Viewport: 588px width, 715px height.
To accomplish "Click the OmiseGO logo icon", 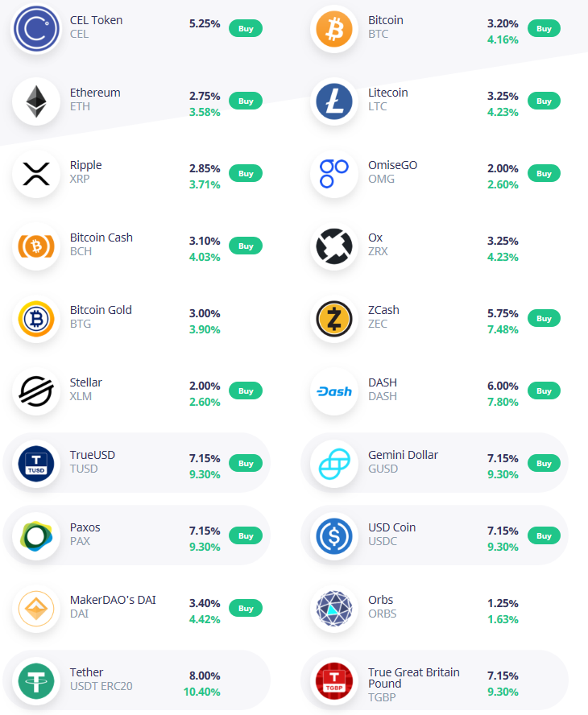I will tap(334, 174).
